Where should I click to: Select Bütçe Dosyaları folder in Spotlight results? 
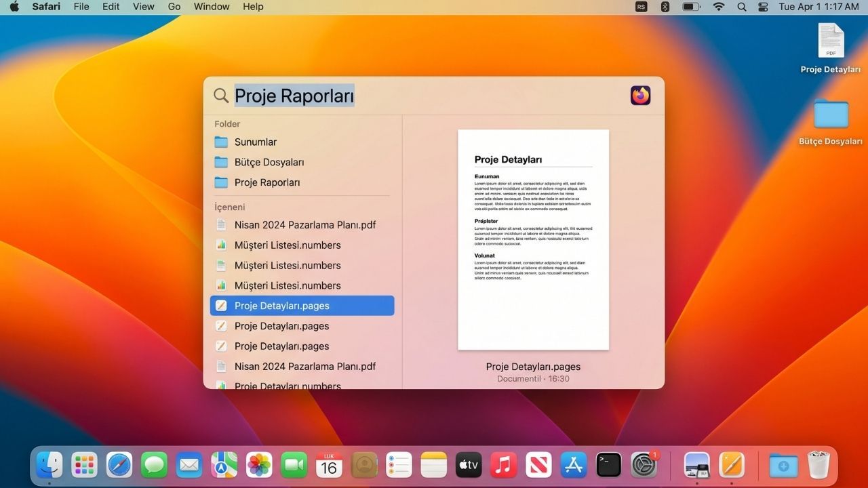302,162
